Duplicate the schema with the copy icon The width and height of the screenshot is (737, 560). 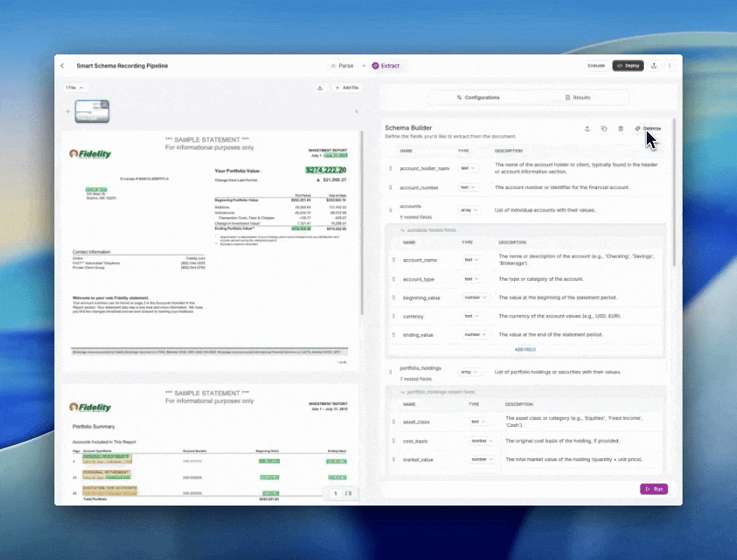(x=604, y=128)
